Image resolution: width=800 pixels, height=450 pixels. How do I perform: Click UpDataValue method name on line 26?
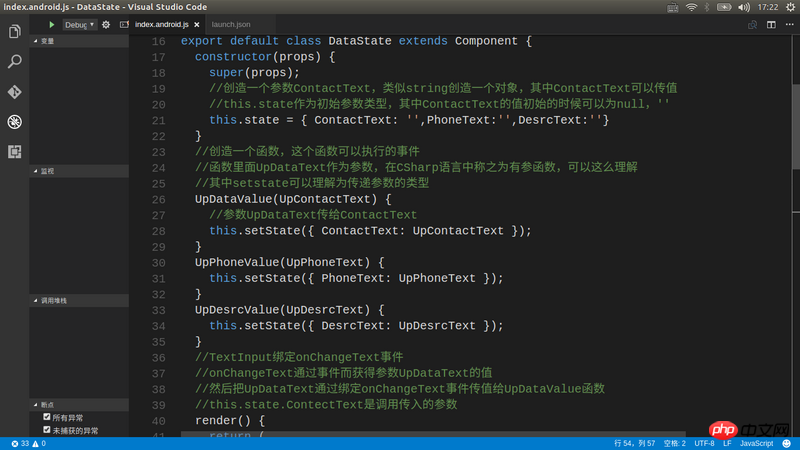click(x=233, y=199)
